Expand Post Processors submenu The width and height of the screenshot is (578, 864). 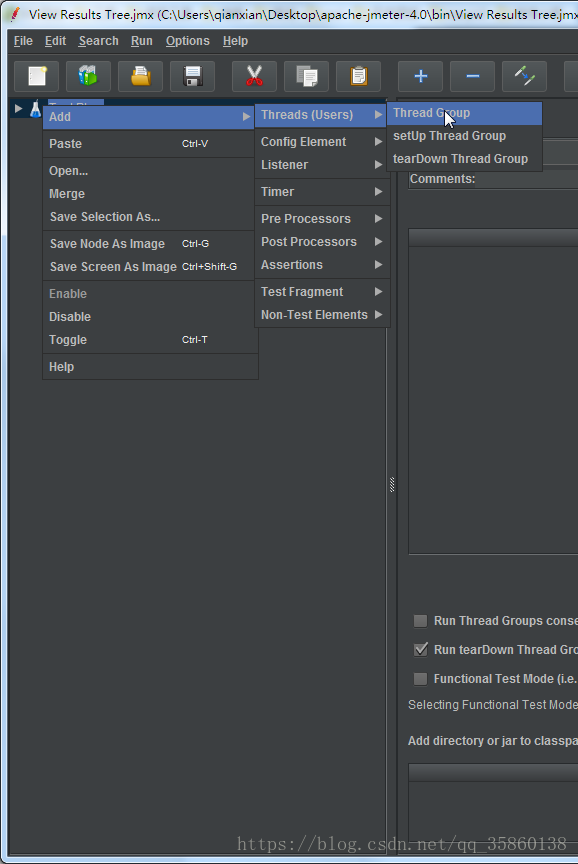[322, 242]
